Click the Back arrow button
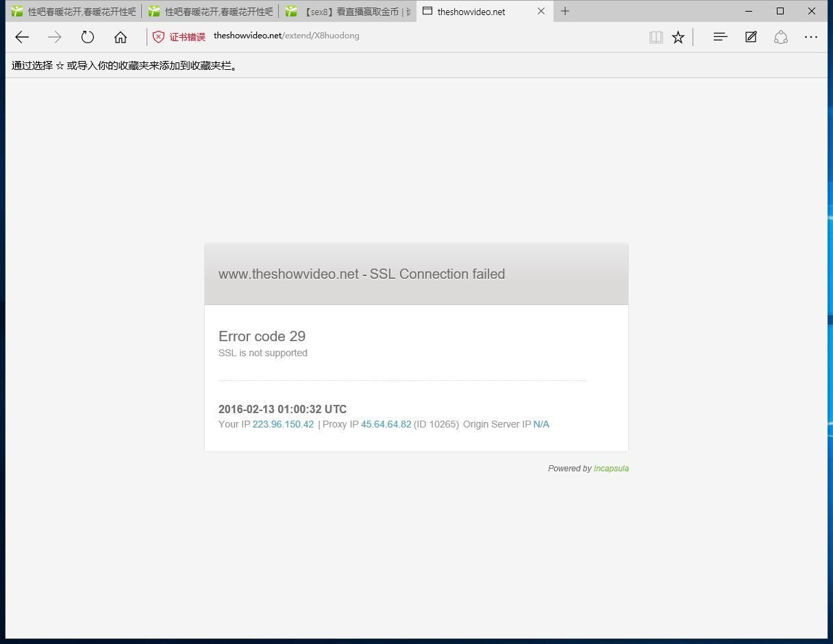 coord(22,37)
